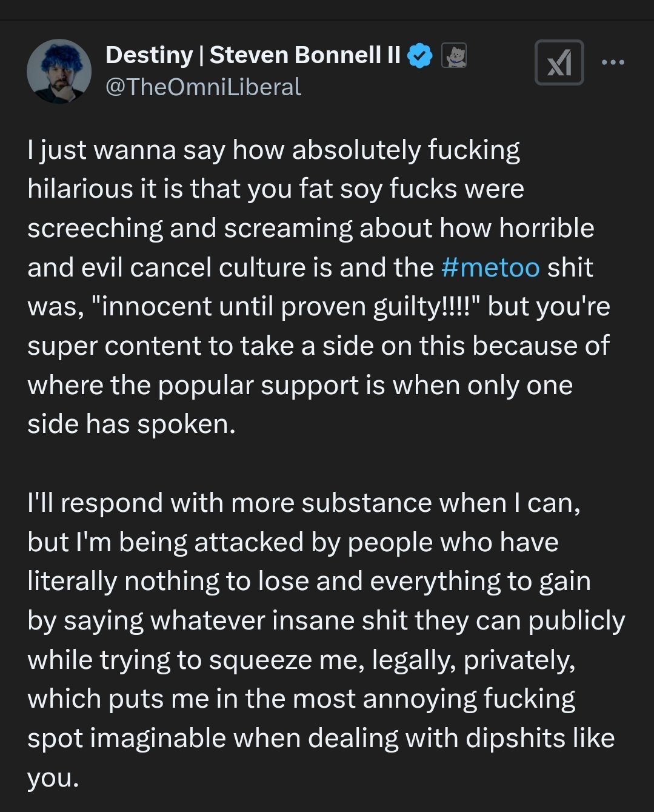Open the #metoo hashtag link
654x812 pixels.
pyautogui.click(x=490, y=267)
